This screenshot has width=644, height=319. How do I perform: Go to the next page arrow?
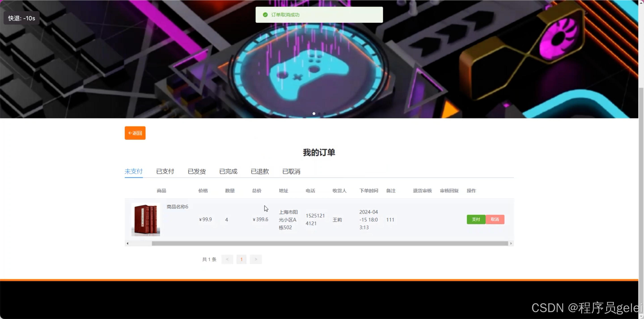(256, 259)
